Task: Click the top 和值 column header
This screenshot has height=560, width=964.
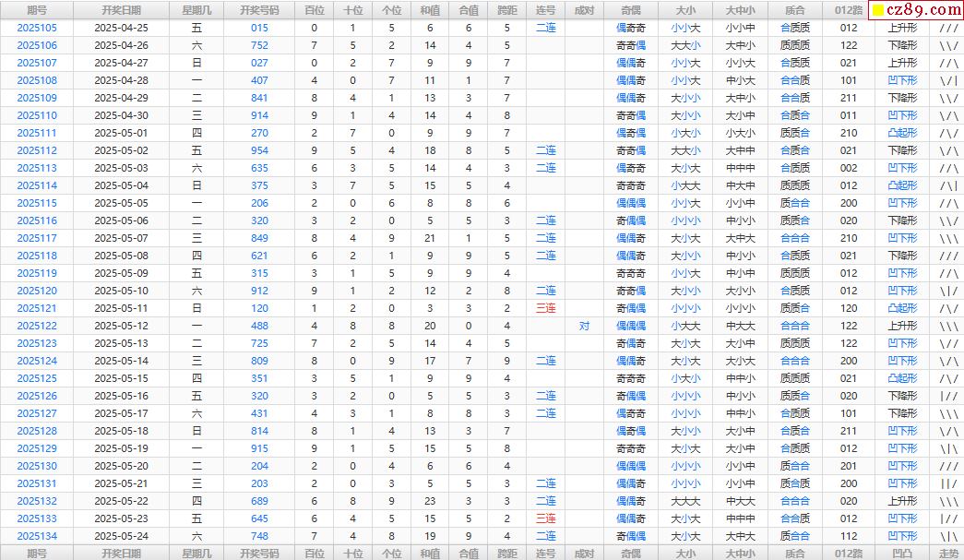Action: (430, 10)
